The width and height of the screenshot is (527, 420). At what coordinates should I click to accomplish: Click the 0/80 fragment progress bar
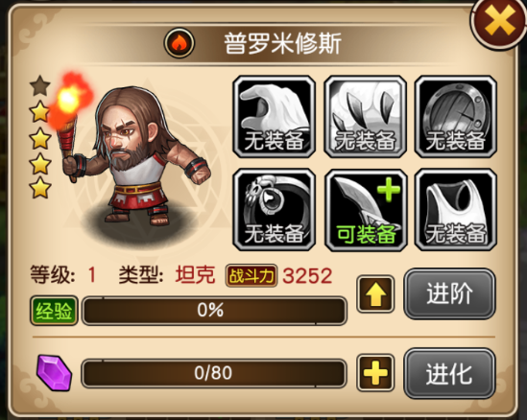pyautogui.click(x=214, y=373)
